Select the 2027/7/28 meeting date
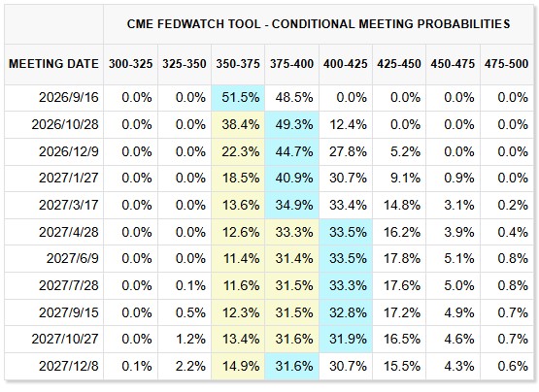Image resolution: width=539 pixels, height=392 pixels. [x=69, y=285]
